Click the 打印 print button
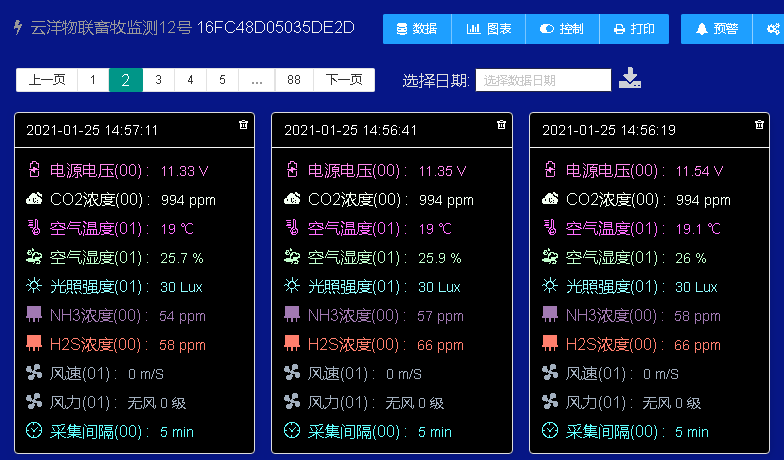784x460 pixels. pos(634,29)
